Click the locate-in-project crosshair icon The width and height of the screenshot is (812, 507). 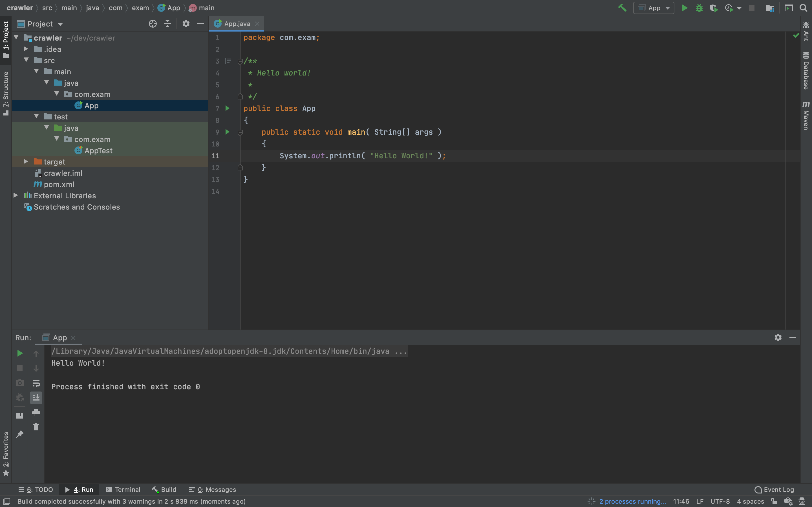click(153, 24)
